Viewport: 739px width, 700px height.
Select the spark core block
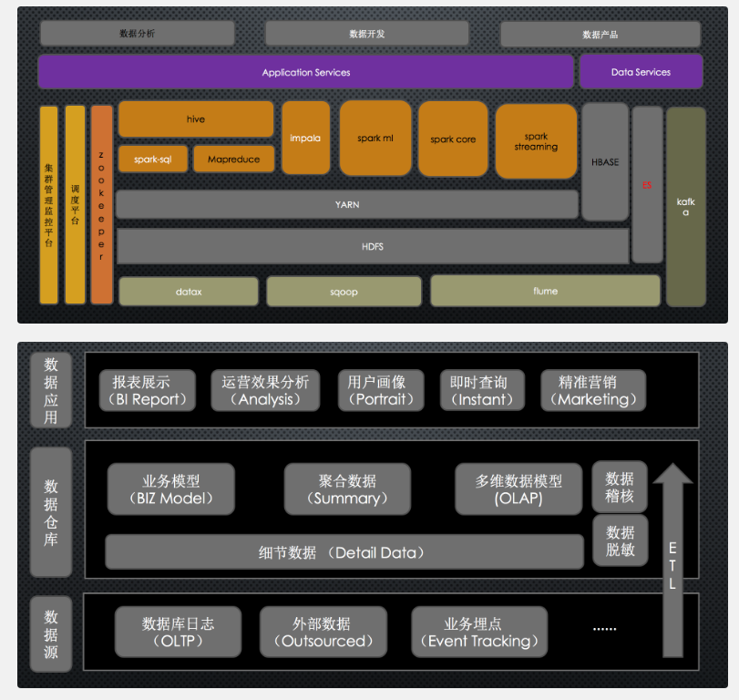coord(453,139)
